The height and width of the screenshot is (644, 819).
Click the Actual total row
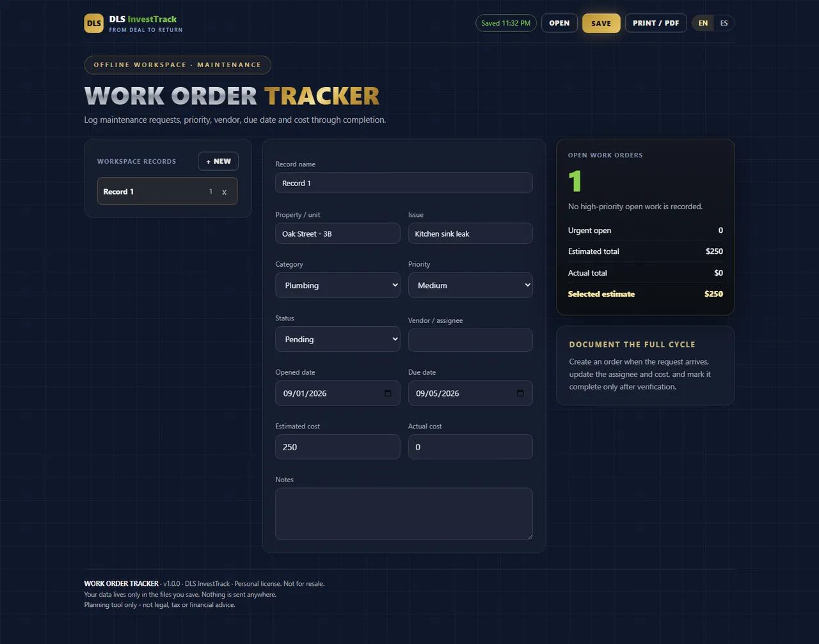tap(646, 273)
